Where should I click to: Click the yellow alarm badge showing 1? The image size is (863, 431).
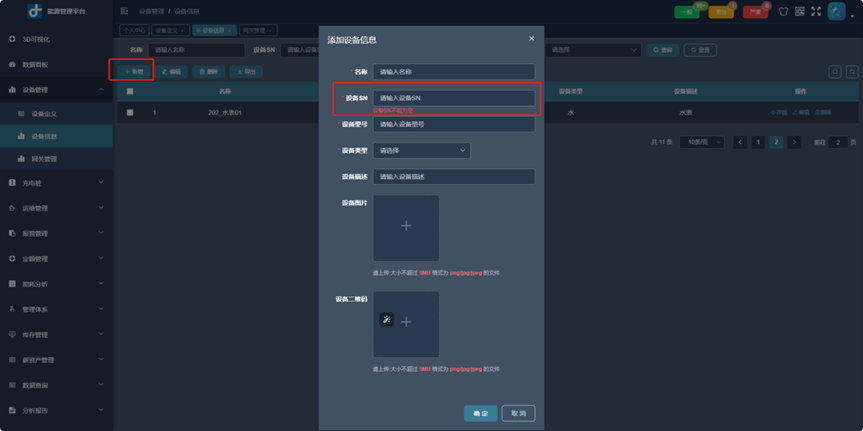pyautogui.click(x=721, y=12)
